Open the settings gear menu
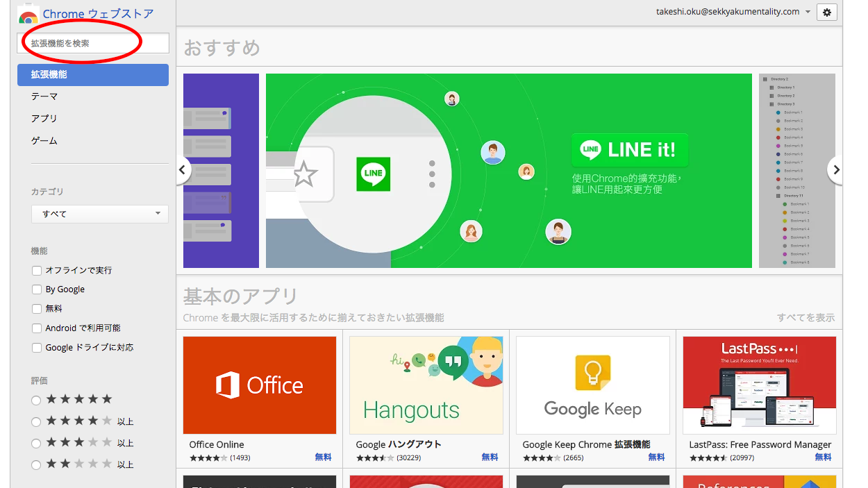This screenshot has width=868, height=488. tap(826, 12)
